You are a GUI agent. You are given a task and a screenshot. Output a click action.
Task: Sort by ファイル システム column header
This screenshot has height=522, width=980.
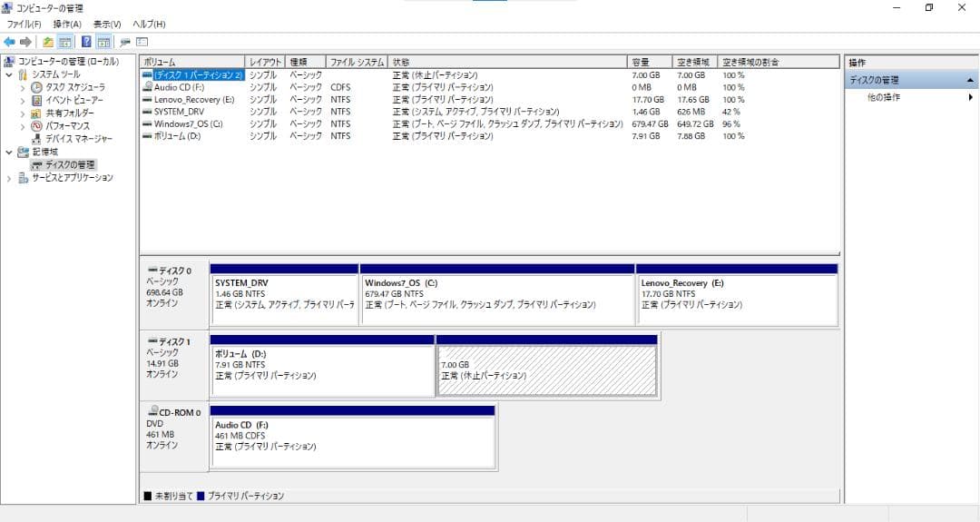coord(357,62)
